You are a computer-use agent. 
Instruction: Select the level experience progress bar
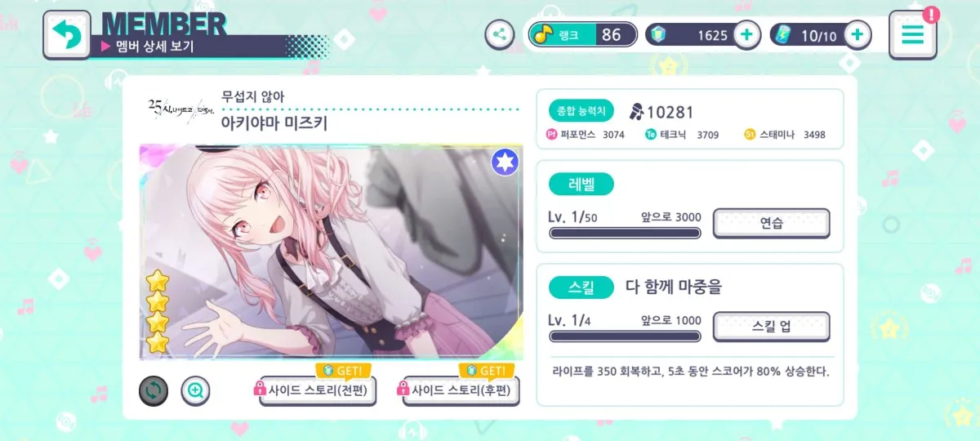click(x=625, y=233)
